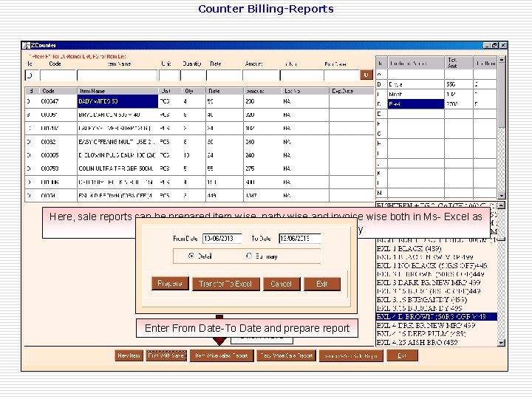
Task: Click the brown U button beside entry fields
Action: [366, 75]
